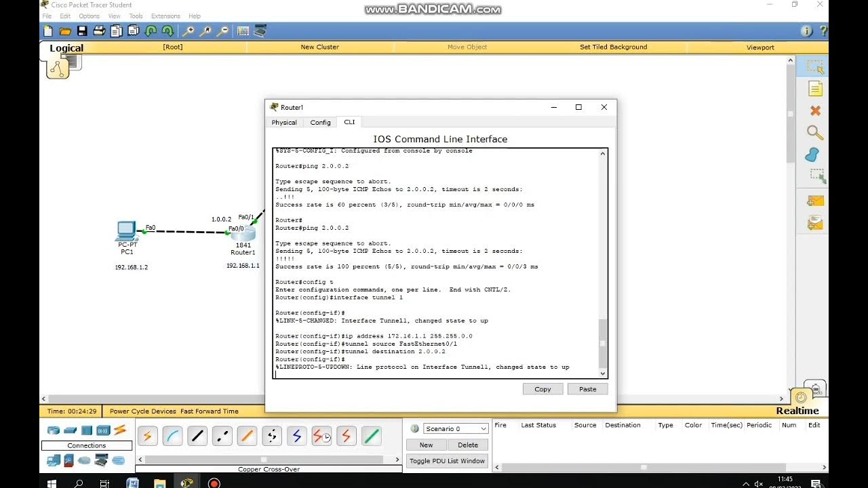Click Delete to remove the scenario
The width and height of the screenshot is (868, 488).
(x=468, y=445)
